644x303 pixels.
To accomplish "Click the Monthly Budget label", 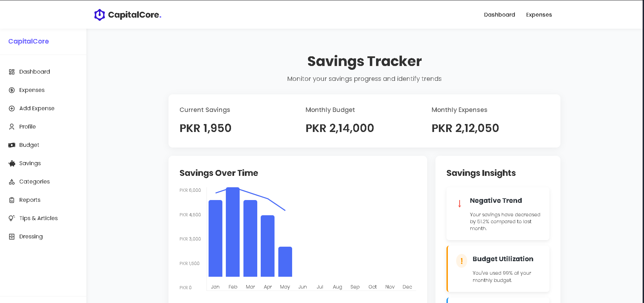I will tap(330, 110).
